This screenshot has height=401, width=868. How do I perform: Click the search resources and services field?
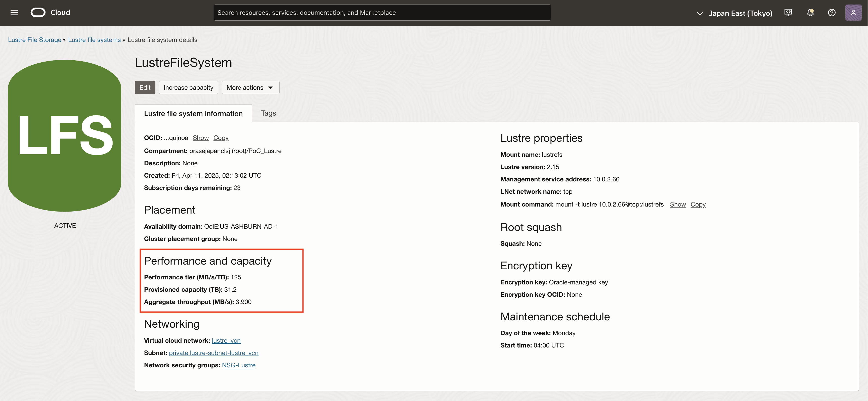pyautogui.click(x=382, y=13)
